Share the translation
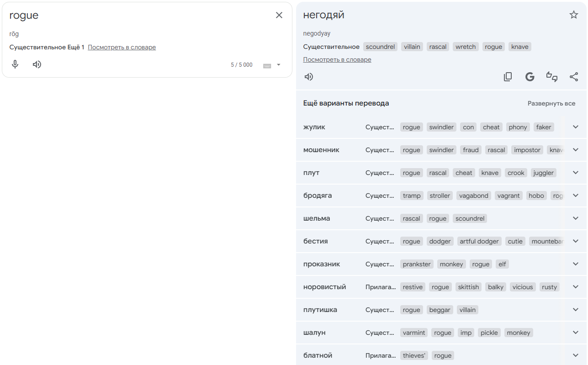The width and height of the screenshot is (588, 365). tap(574, 77)
